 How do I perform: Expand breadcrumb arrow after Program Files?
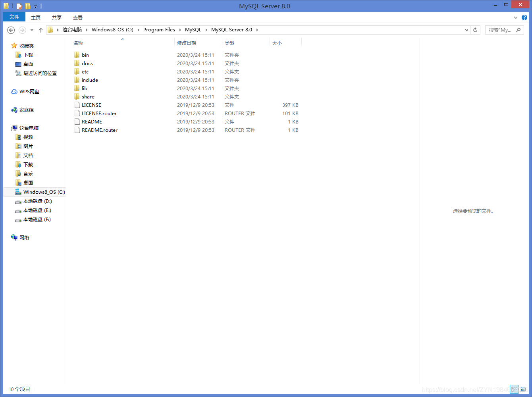[180, 30]
